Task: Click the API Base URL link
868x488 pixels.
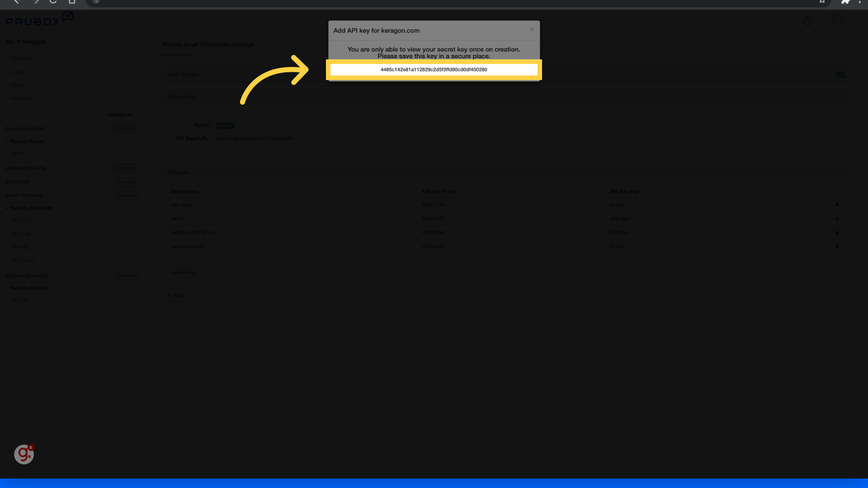Action: coord(254,139)
